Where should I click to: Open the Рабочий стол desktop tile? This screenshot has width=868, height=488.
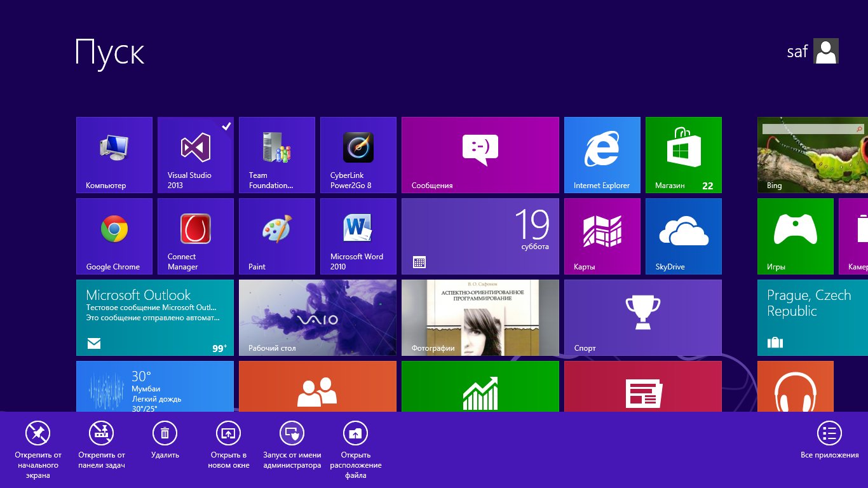318,318
